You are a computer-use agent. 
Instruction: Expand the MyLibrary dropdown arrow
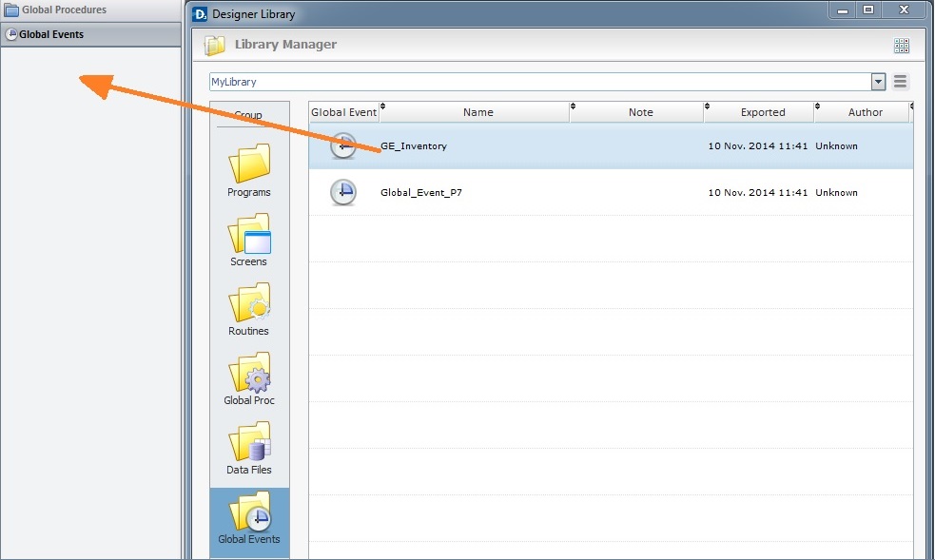[x=878, y=82]
